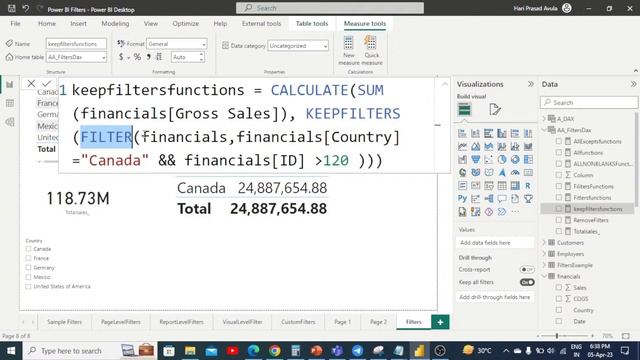Switch to the VisualLevelFilter page tab
Viewport: 640px width, 360px height.
242,322
